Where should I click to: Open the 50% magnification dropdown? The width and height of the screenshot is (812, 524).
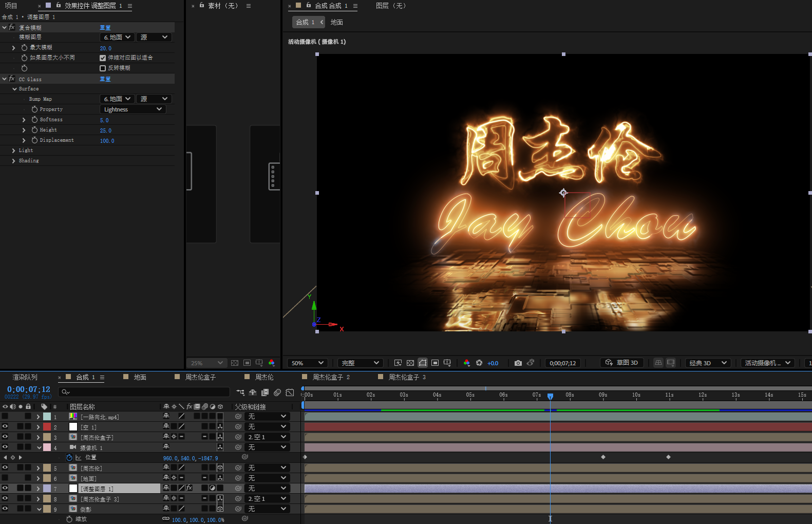pos(307,363)
